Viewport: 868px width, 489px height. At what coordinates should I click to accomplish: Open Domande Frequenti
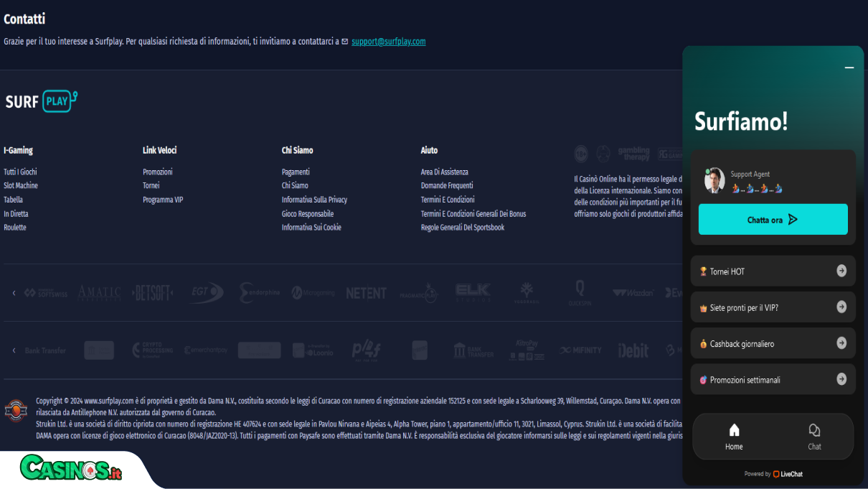click(447, 185)
